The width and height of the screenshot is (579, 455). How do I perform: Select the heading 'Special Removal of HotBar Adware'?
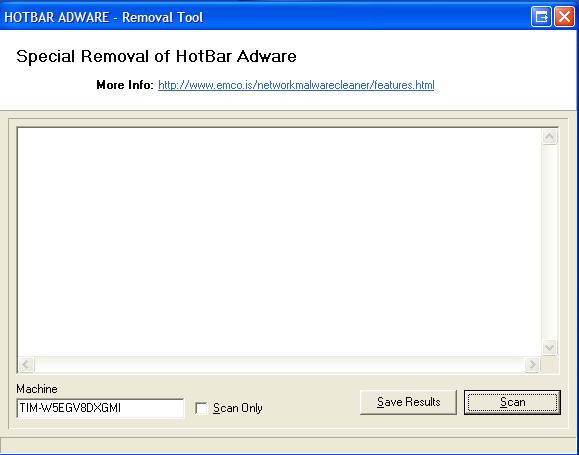(x=156, y=57)
